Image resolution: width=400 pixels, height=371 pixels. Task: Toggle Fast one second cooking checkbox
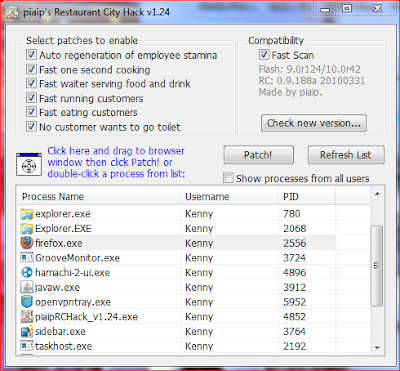[31, 69]
